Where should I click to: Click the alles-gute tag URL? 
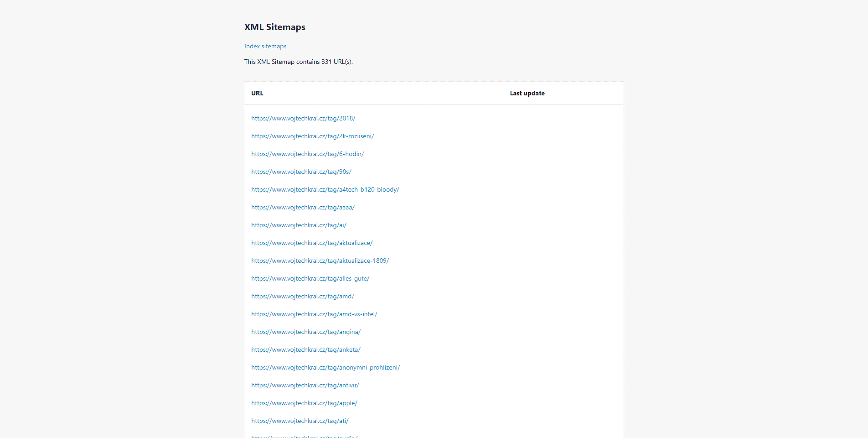(x=310, y=279)
